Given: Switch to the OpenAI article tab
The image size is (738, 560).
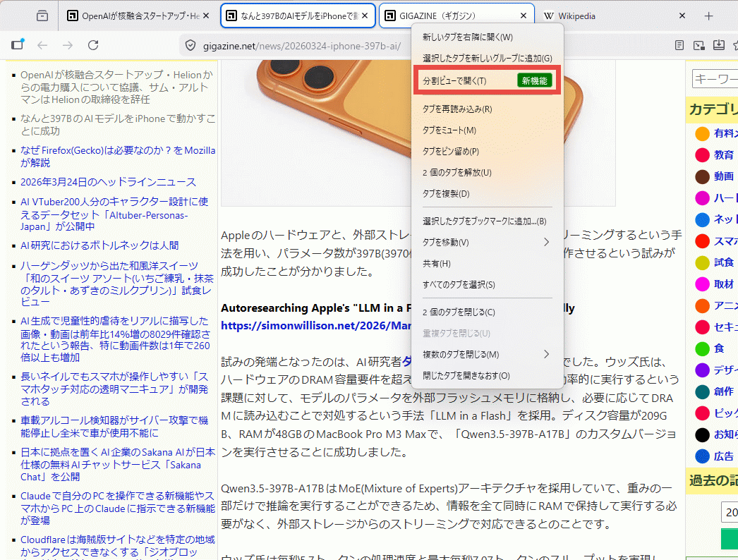Looking at the screenshot, I should pos(134,16).
